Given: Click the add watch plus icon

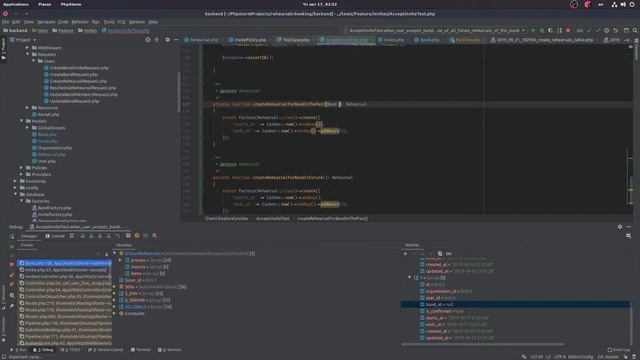Looking at the screenshot, I should pyautogui.click(x=405, y=253).
